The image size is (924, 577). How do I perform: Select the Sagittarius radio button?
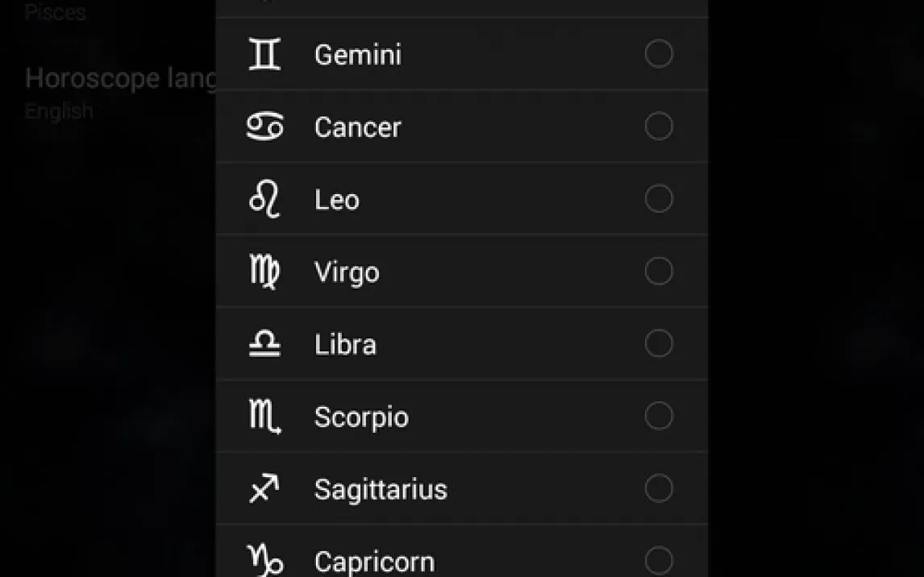pyautogui.click(x=659, y=488)
